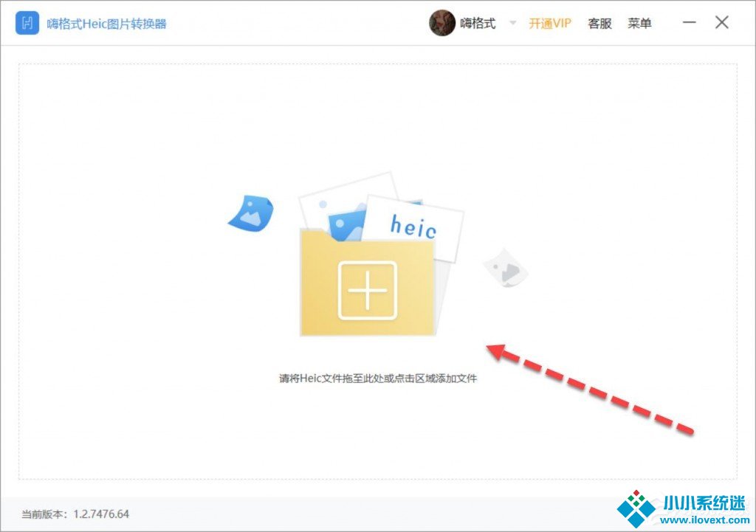This screenshot has height=532, width=756.
Task: Open 客服 customer service
Action: pos(599,24)
